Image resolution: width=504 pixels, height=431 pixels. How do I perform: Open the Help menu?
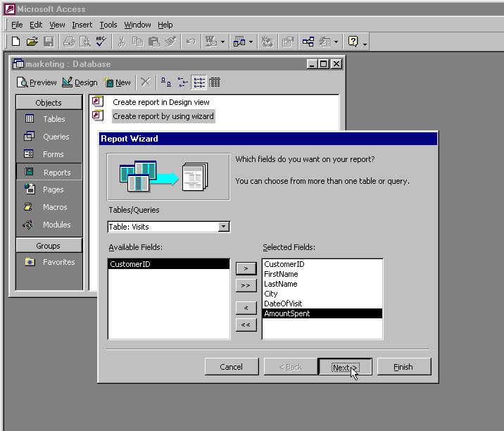point(165,25)
